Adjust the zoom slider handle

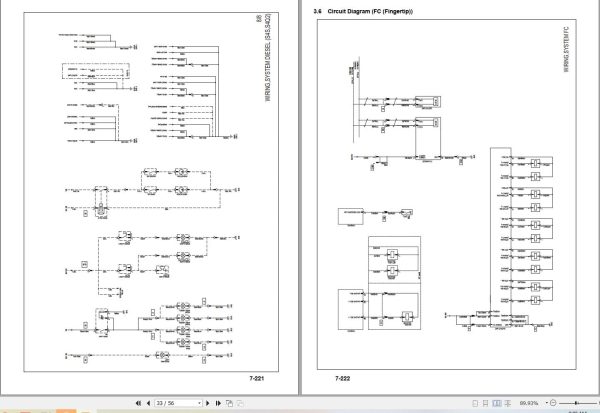576,403
